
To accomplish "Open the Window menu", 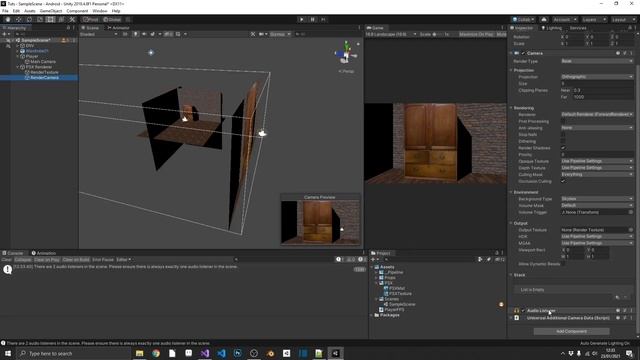I will coord(100,11).
